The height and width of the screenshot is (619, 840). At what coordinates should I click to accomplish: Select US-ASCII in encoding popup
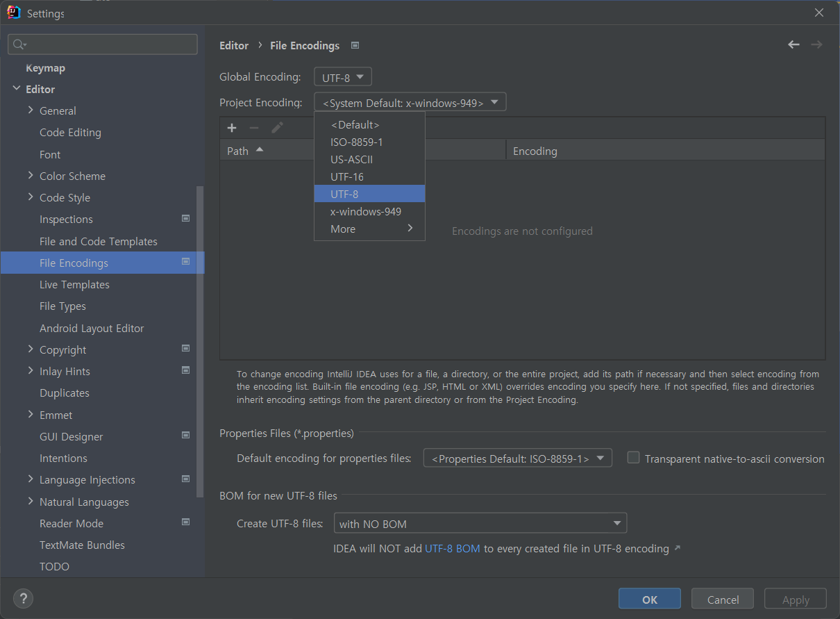pyautogui.click(x=369, y=159)
